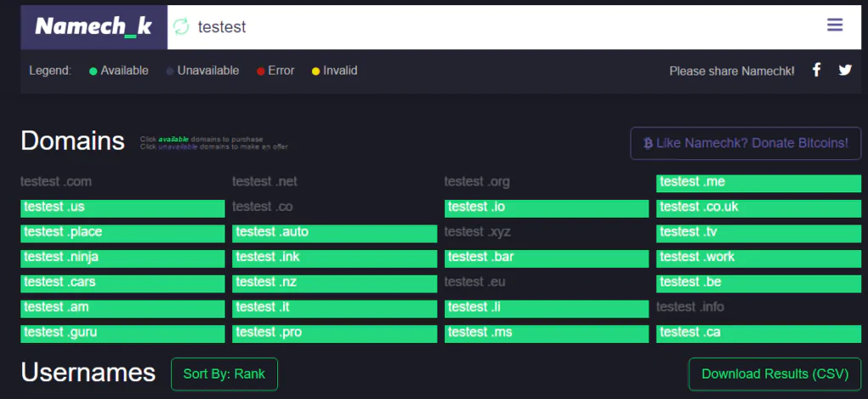The height and width of the screenshot is (399, 868).
Task: Purchase available testest .io domain
Action: point(547,208)
